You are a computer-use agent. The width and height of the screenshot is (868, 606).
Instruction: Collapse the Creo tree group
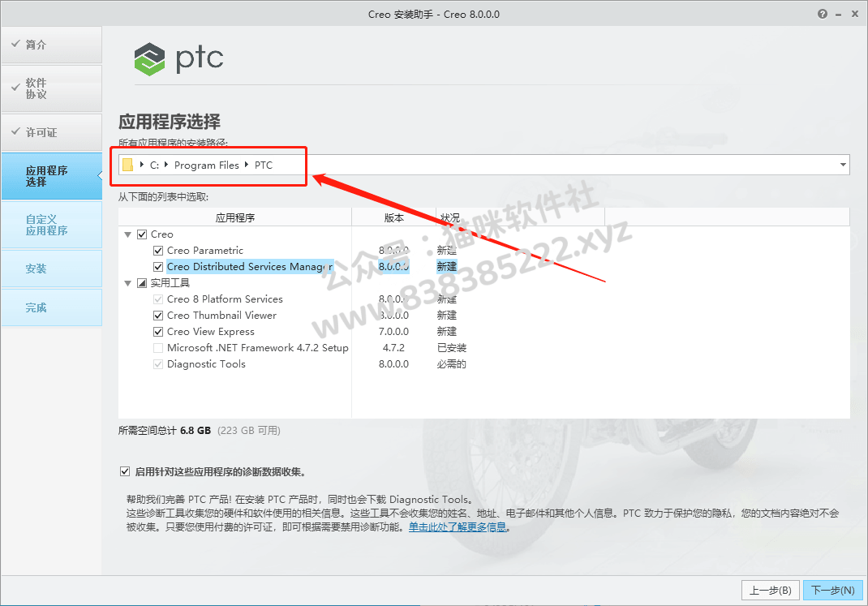(128, 234)
